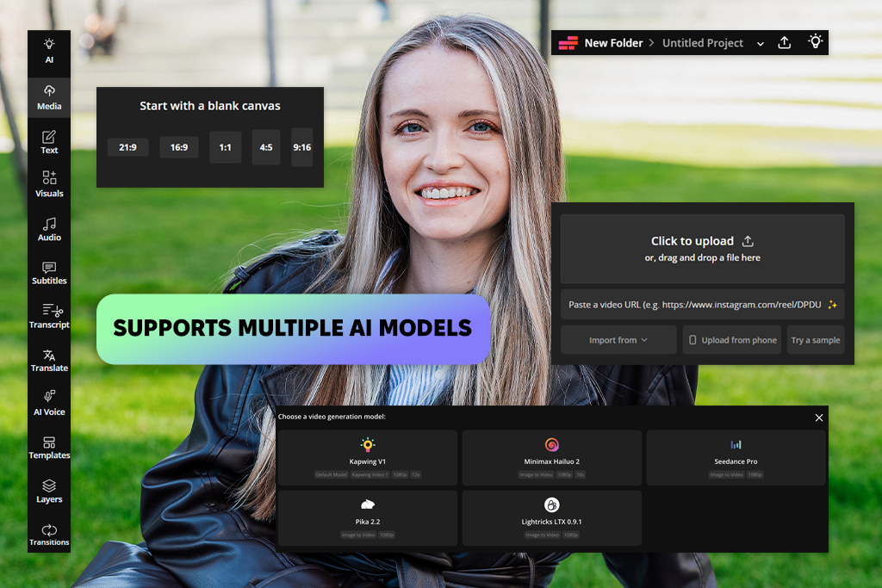
Task: Select the Lightricks LTX 0.9.1 model
Action: (552, 518)
